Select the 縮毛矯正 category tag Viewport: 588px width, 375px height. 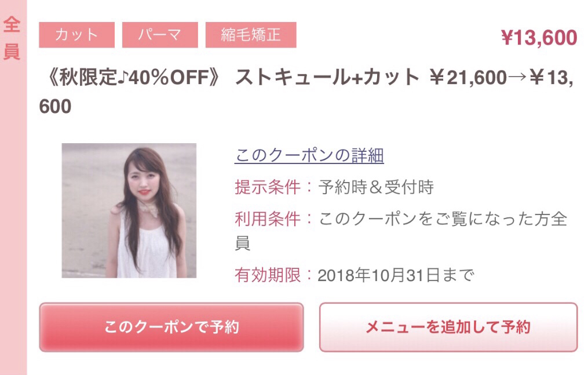(x=251, y=35)
